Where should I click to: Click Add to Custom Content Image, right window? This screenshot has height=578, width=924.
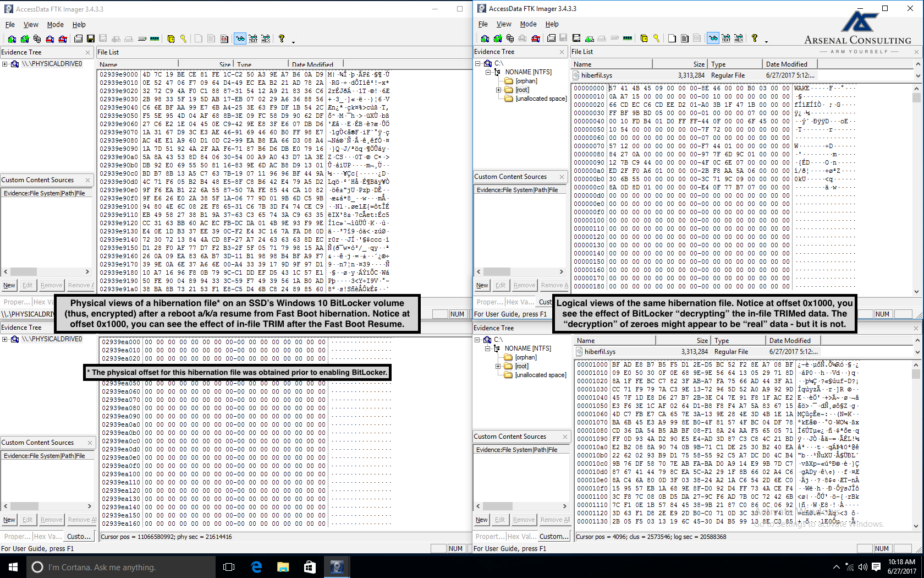click(589, 39)
